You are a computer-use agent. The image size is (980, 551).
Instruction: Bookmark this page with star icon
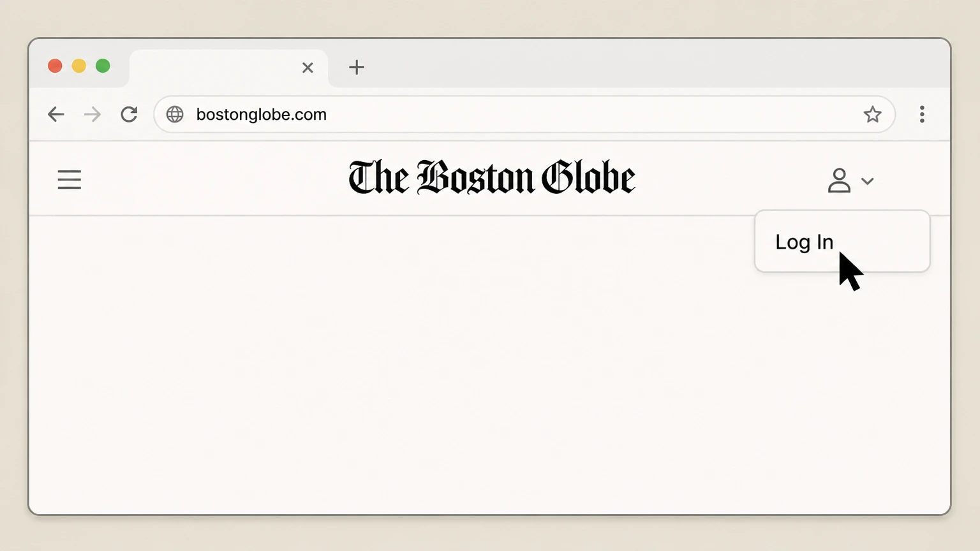872,114
